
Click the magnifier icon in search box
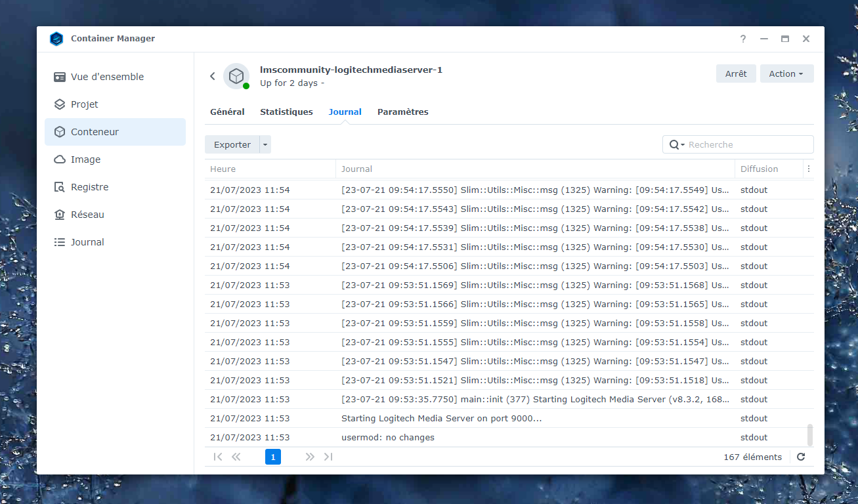[x=674, y=144]
